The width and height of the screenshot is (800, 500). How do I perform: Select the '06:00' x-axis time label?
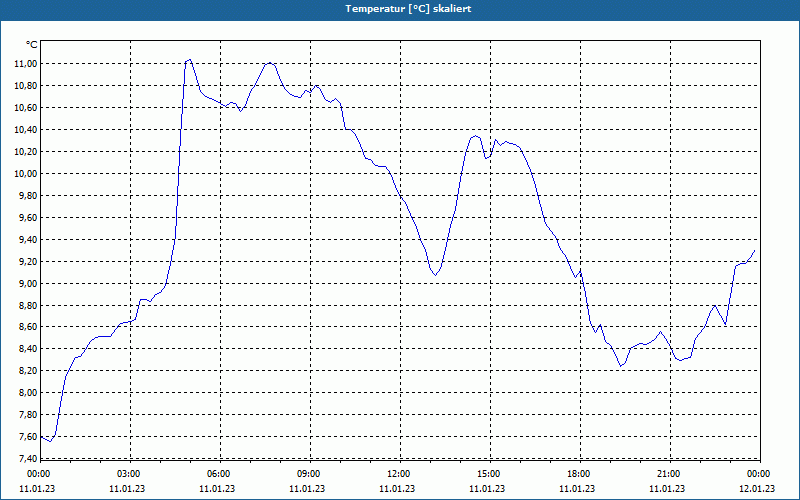220,474
